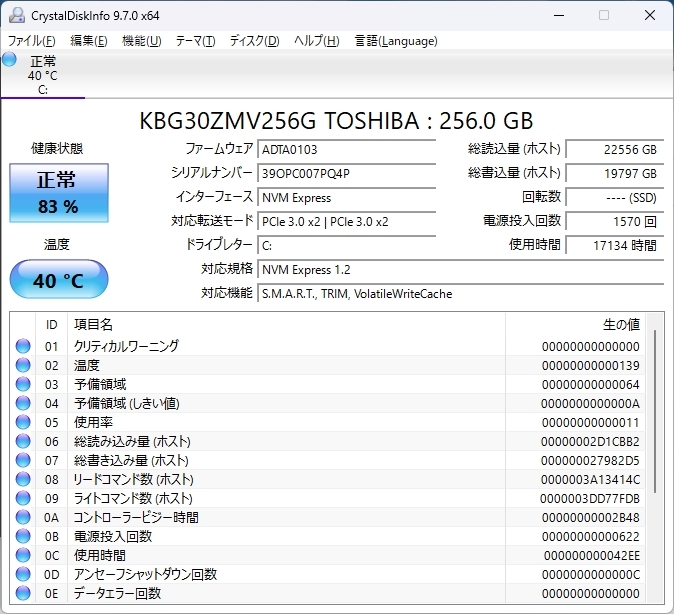Click the drive title KBG30ZMV256G TOSHIBA
Image resolution: width=674 pixels, height=614 pixels.
(337, 121)
